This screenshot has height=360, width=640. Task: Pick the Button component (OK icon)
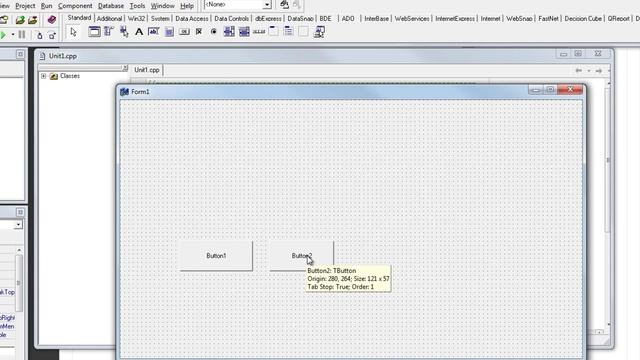point(184,32)
